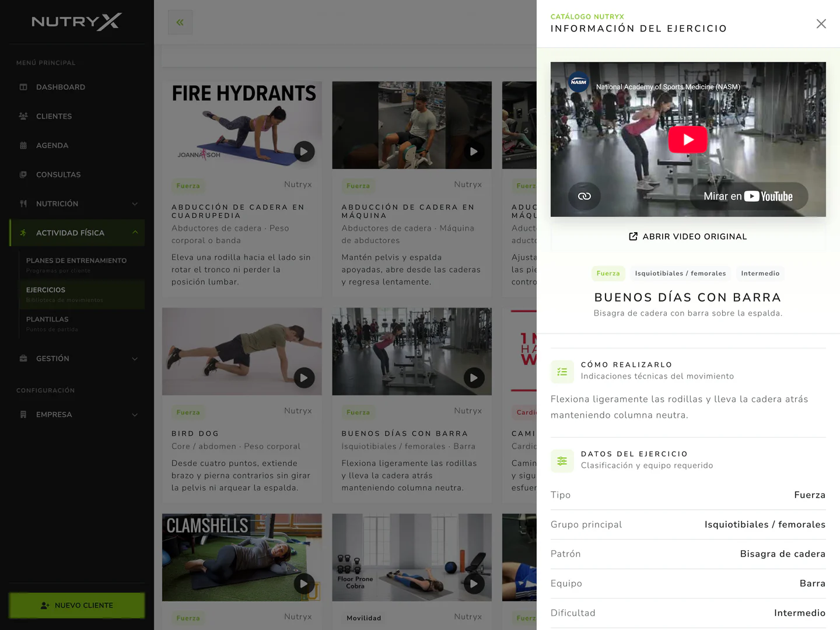840x630 pixels.
Task: Play Floor Prone Cobra video
Action: click(x=474, y=583)
